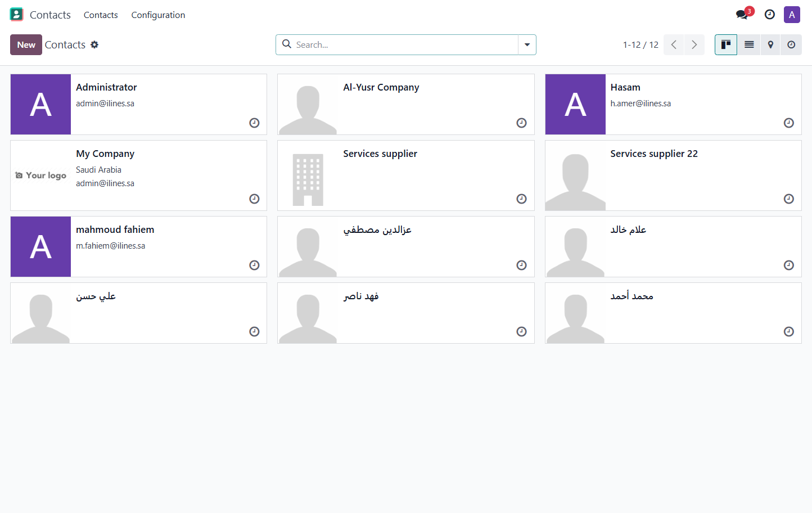
Task: Open the messages conversation icon
Action: coord(742,15)
